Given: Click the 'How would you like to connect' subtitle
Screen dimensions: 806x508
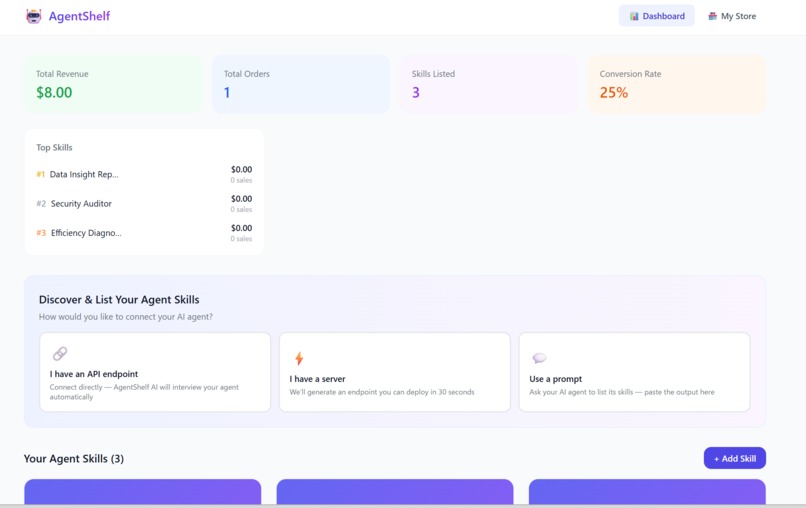Looking at the screenshot, I should pos(125,317).
